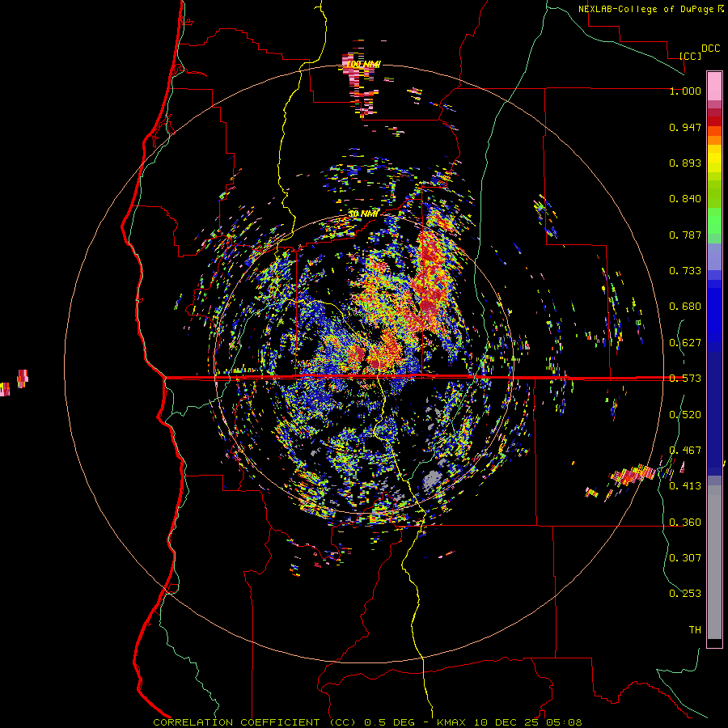Viewport: 728px width, 728px height.
Task: Select the 0.627 legend value
Action: (x=685, y=343)
